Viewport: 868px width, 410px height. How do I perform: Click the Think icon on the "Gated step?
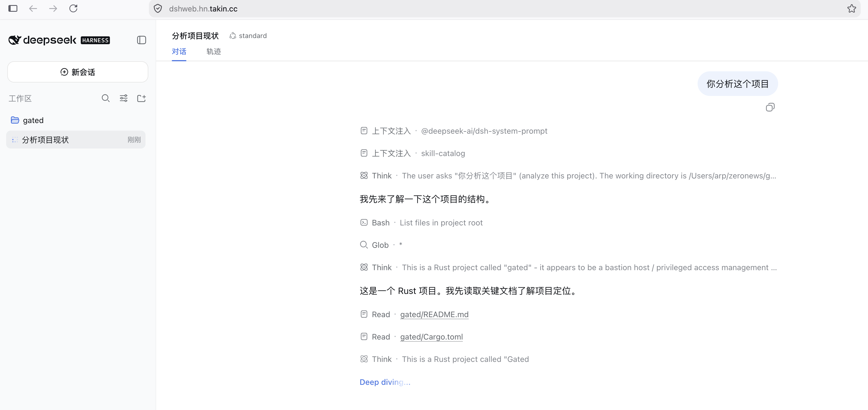364,359
